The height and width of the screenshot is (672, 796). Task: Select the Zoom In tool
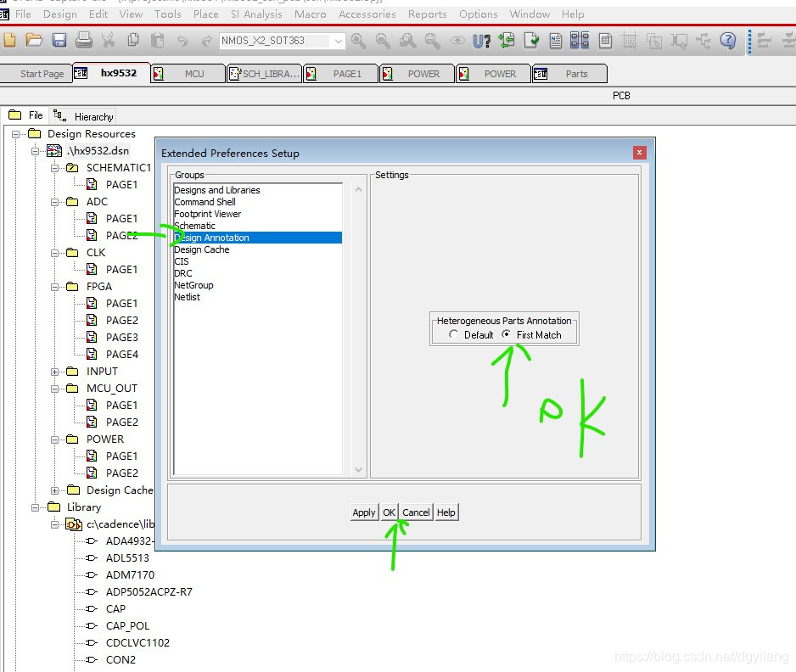pos(357,40)
